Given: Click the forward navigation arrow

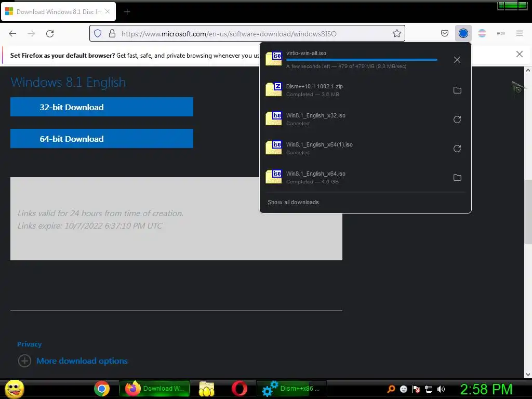Looking at the screenshot, I should (31, 34).
